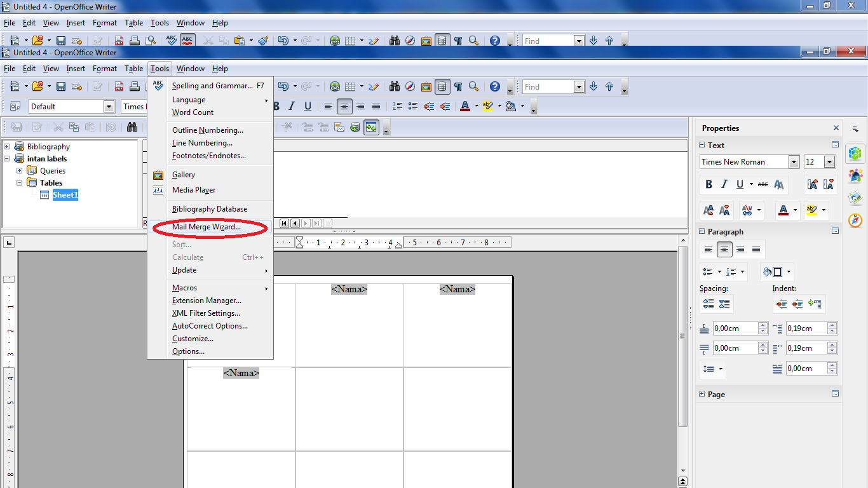Select Extension Manager in Tools menu

[x=210, y=301]
